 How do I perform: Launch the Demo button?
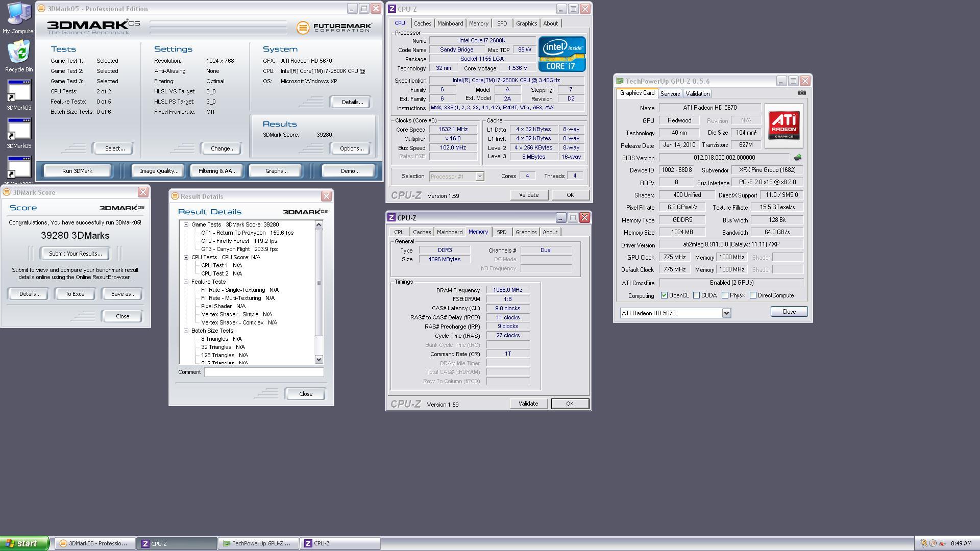350,171
